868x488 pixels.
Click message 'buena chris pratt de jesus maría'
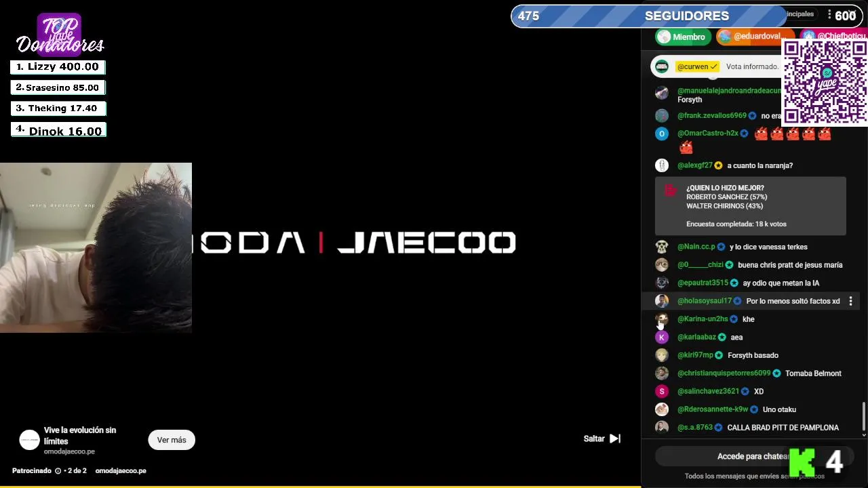coord(790,265)
